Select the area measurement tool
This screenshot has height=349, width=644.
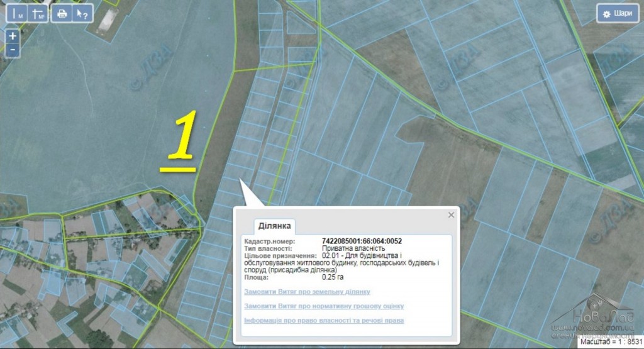click(x=39, y=14)
